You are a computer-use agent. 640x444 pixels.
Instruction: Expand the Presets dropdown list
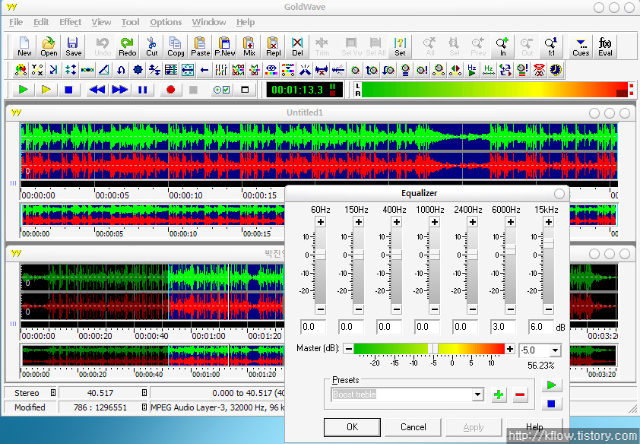tap(478, 395)
